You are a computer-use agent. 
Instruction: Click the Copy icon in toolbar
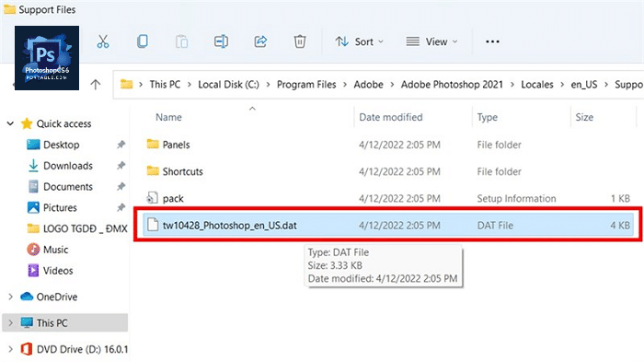tap(142, 41)
